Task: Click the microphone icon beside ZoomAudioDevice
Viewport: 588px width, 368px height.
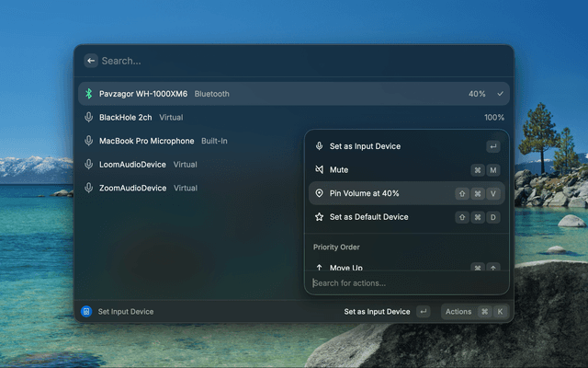Action: click(89, 188)
